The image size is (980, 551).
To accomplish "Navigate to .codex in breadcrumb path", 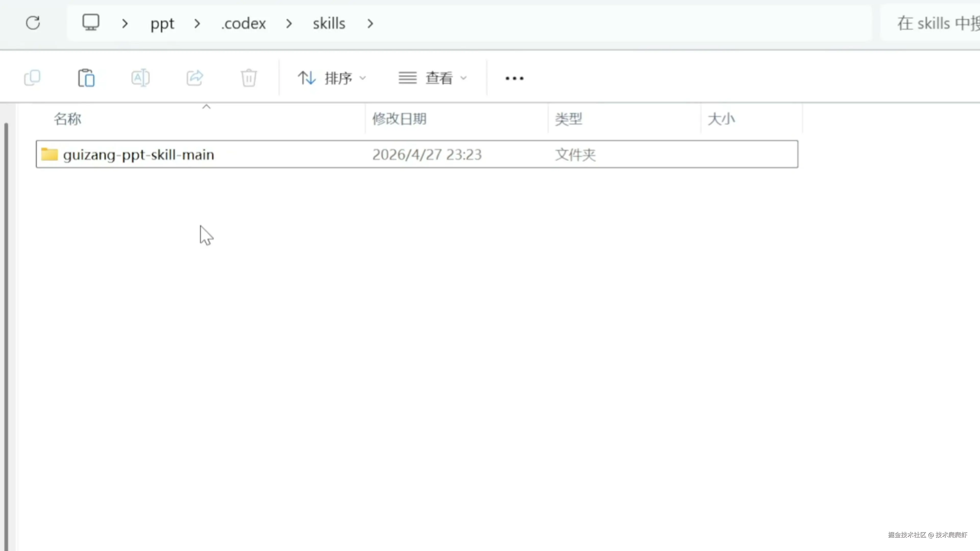I will tap(243, 23).
